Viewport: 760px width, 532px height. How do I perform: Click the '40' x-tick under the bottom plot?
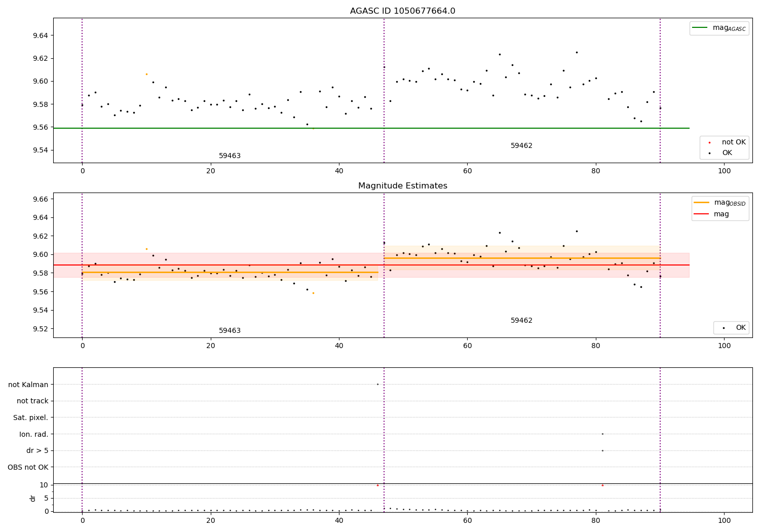339,521
